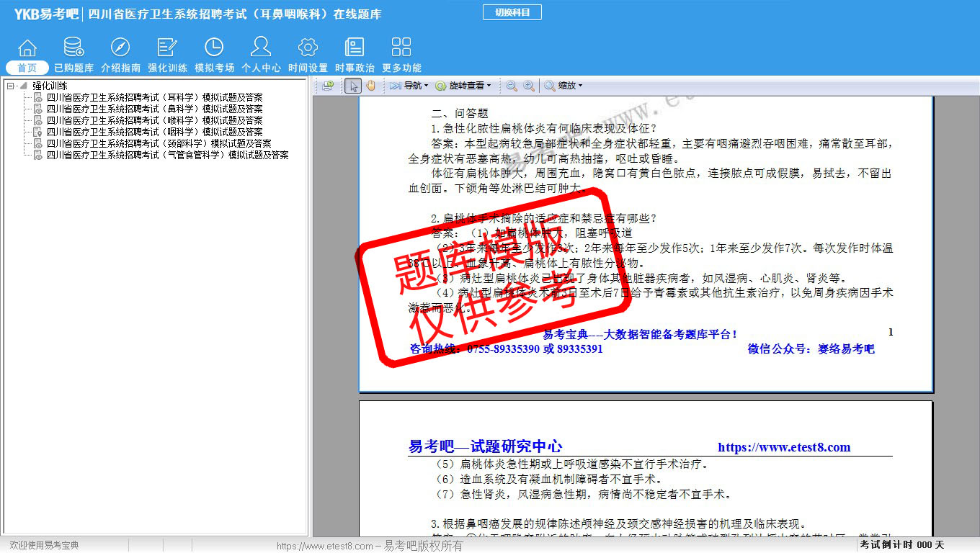
Task: Select the hand pan tool
Action: [x=371, y=86]
